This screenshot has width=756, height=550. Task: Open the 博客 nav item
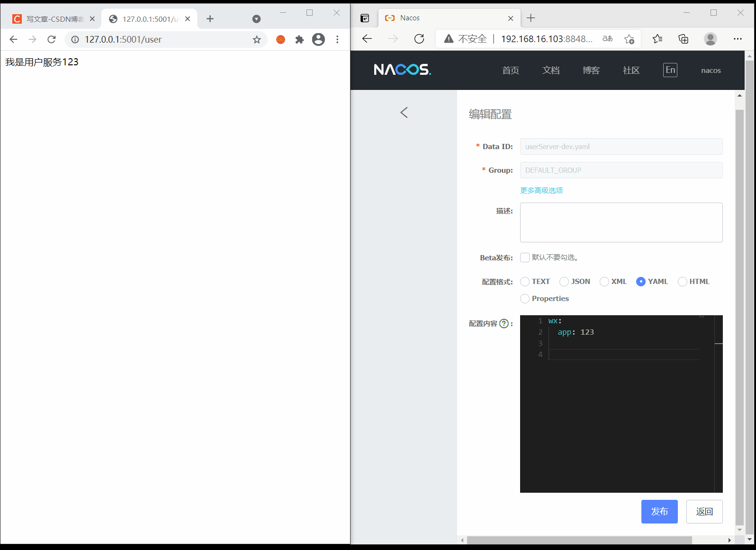(x=591, y=70)
